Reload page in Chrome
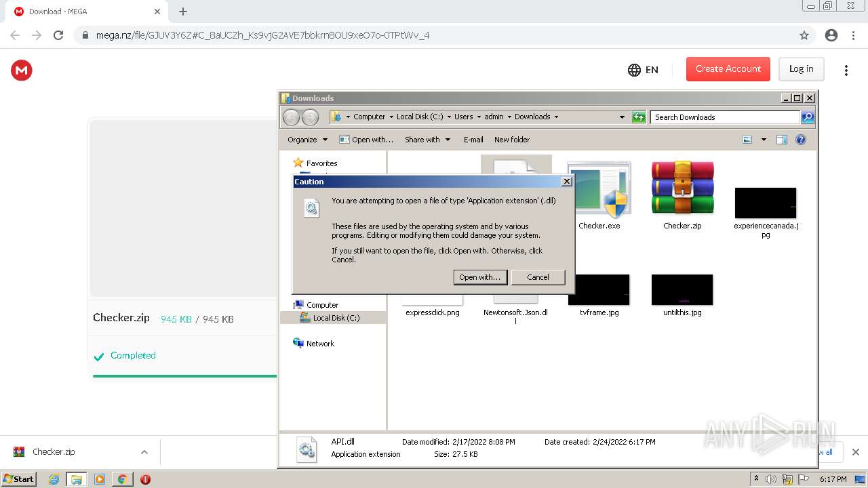The width and height of the screenshot is (868, 488). pos(58,35)
